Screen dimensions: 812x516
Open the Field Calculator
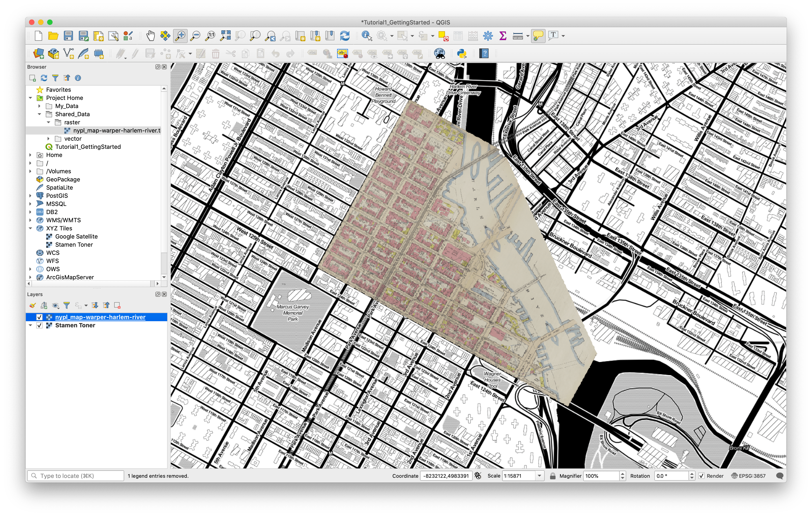point(472,36)
